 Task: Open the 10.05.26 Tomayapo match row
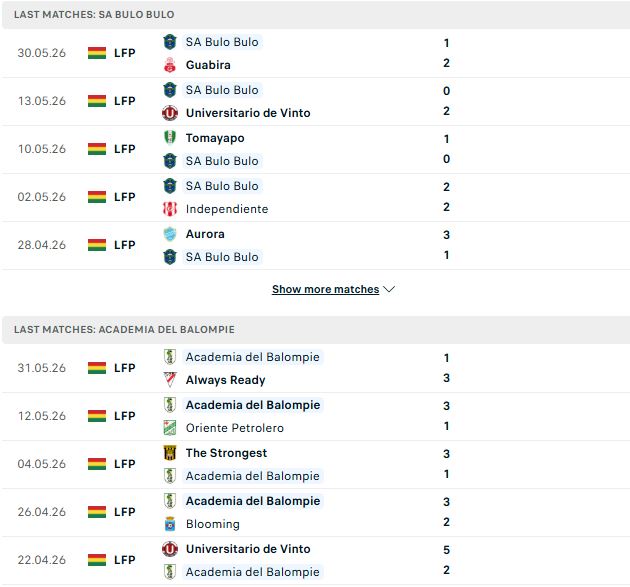pos(315,149)
